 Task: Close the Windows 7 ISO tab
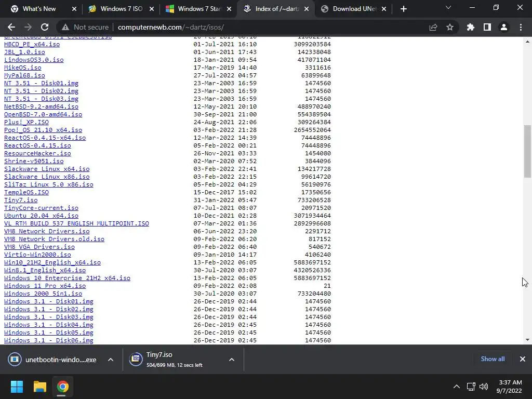pyautogui.click(x=152, y=9)
